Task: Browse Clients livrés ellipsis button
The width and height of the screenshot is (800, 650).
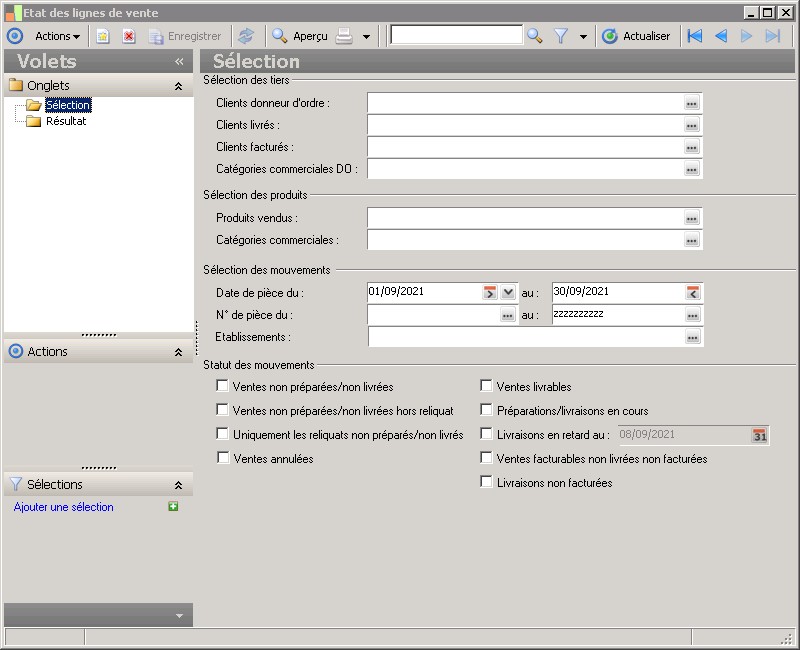Action: (x=691, y=126)
